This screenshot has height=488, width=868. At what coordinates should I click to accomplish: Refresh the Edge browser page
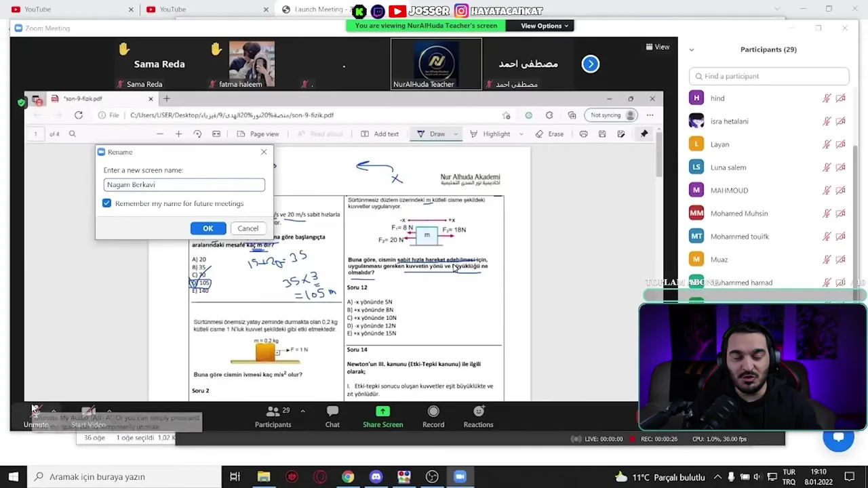click(x=79, y=115)
